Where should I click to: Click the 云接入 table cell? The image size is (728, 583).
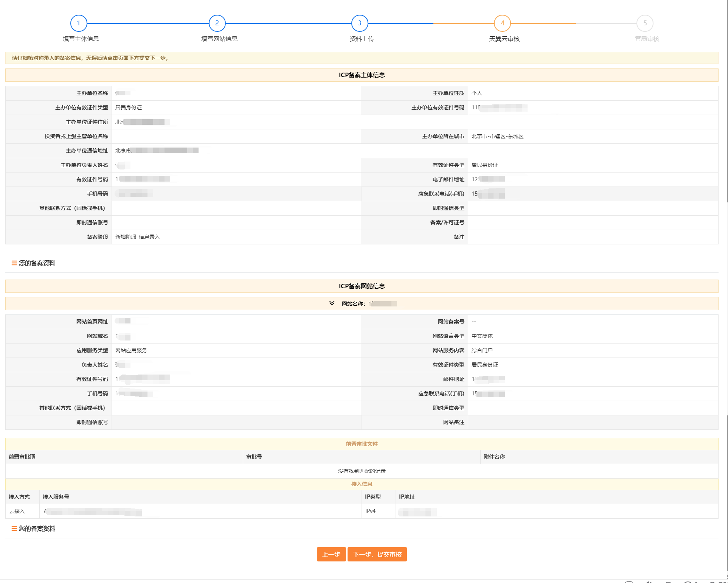click(x=22, y=511)
